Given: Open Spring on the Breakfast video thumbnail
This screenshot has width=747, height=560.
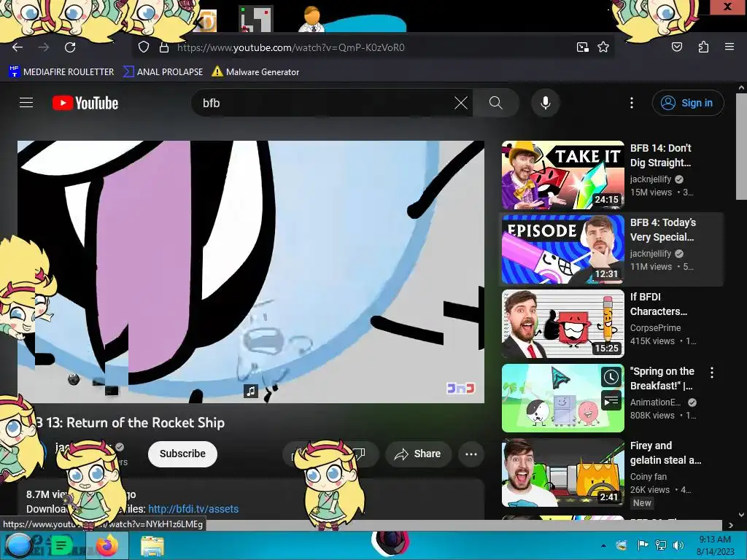Looking at the screenshot, I should pos(563,398).
